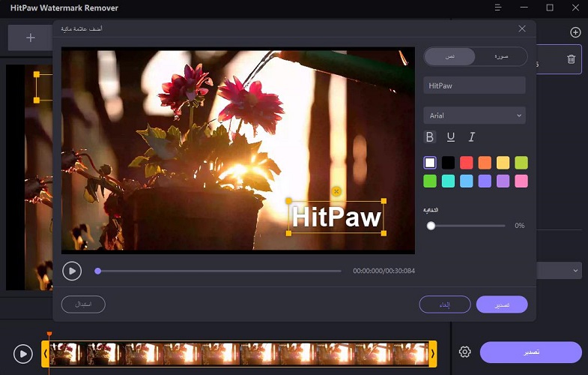Screen dimensions: 588x375
Task: Select the turquoise color swatch
Action: (x=448, y=181)
